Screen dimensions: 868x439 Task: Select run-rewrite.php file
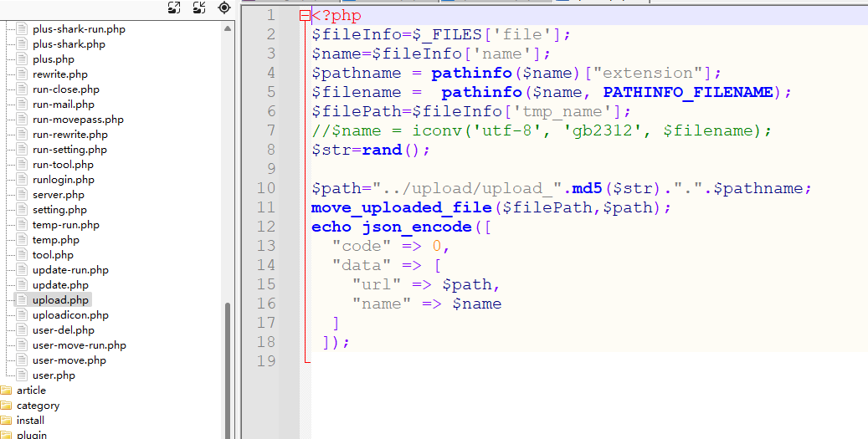(x=69, y=135)
